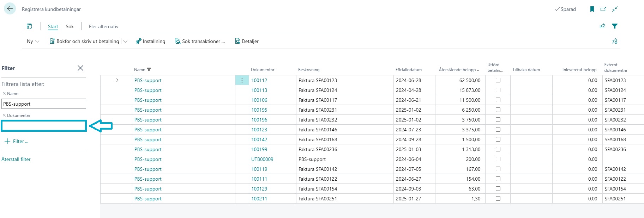Open the Namn column filter menu
Viewport: 644px width, 218px height.
(x=149, y=70)
